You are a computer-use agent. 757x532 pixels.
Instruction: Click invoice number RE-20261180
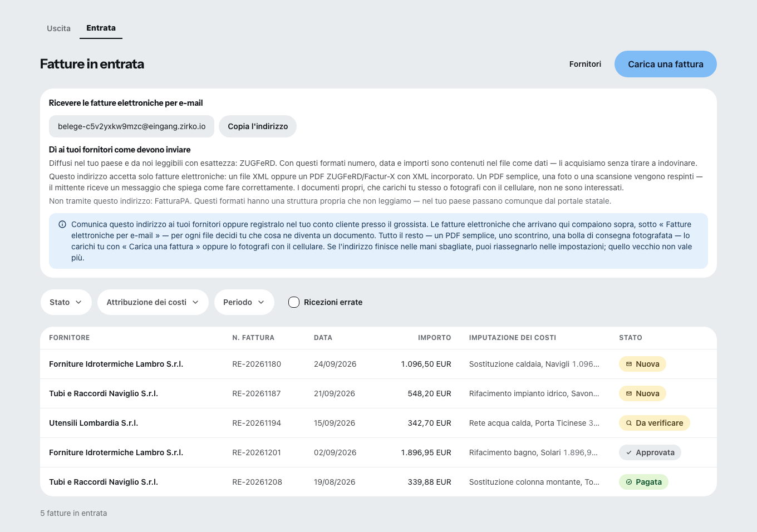pos(257,364)
